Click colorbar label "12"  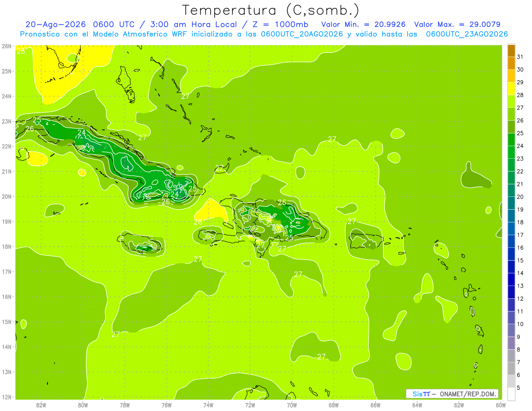click(520, 298)
